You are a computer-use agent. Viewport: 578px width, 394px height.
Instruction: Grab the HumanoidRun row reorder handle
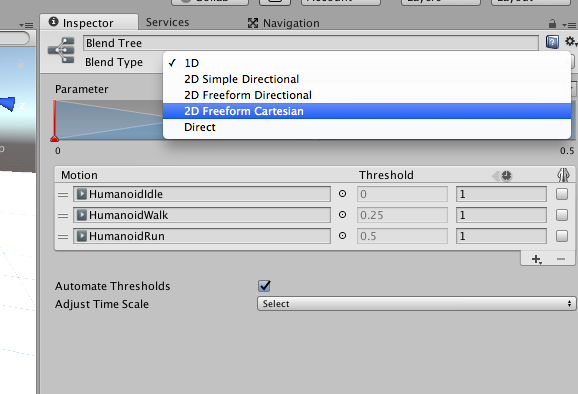click(x=63, y=237)
